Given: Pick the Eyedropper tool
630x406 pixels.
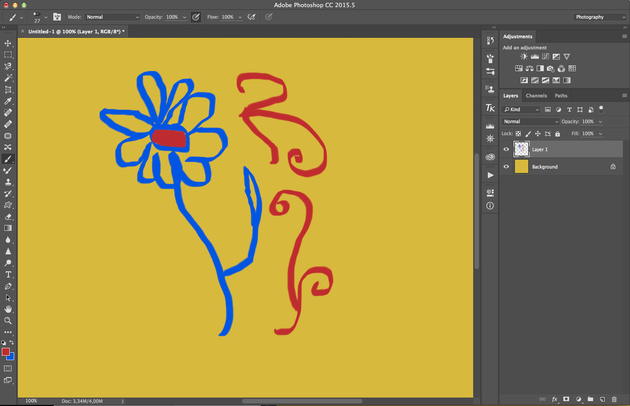Looking at the screenshot, I should pos(8,101).
